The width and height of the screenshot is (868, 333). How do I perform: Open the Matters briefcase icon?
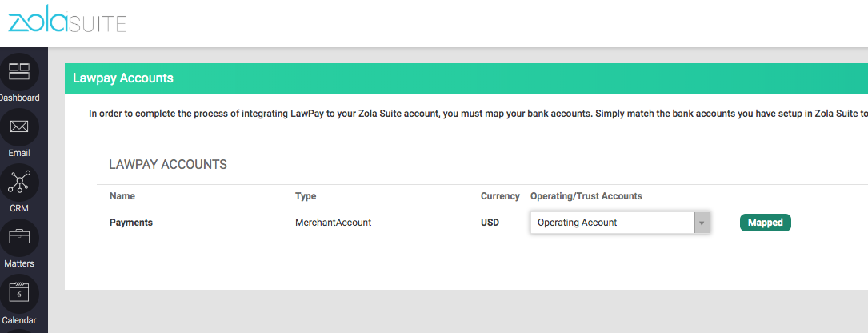[18, 238]
